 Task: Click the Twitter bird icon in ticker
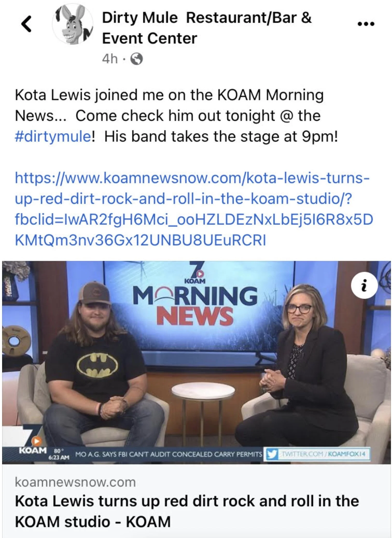coord(271,454)
